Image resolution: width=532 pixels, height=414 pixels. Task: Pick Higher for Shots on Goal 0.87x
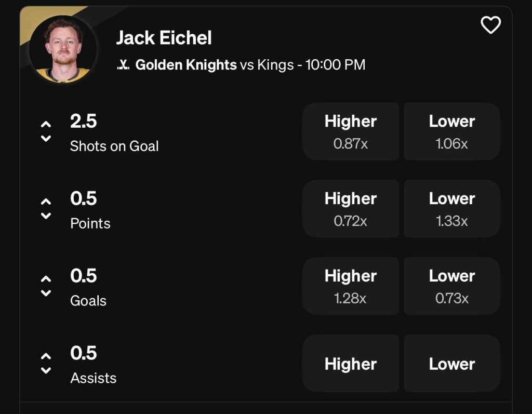coord(351,131)
